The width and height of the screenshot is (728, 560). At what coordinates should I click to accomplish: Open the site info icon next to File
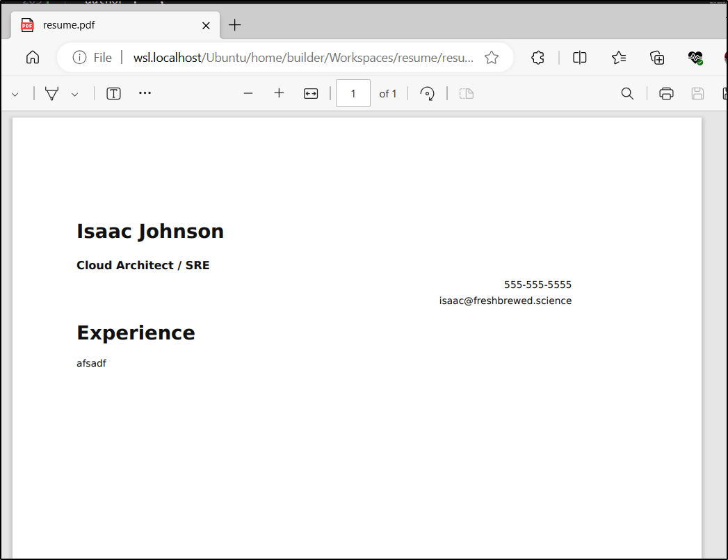tap(79, 58)
